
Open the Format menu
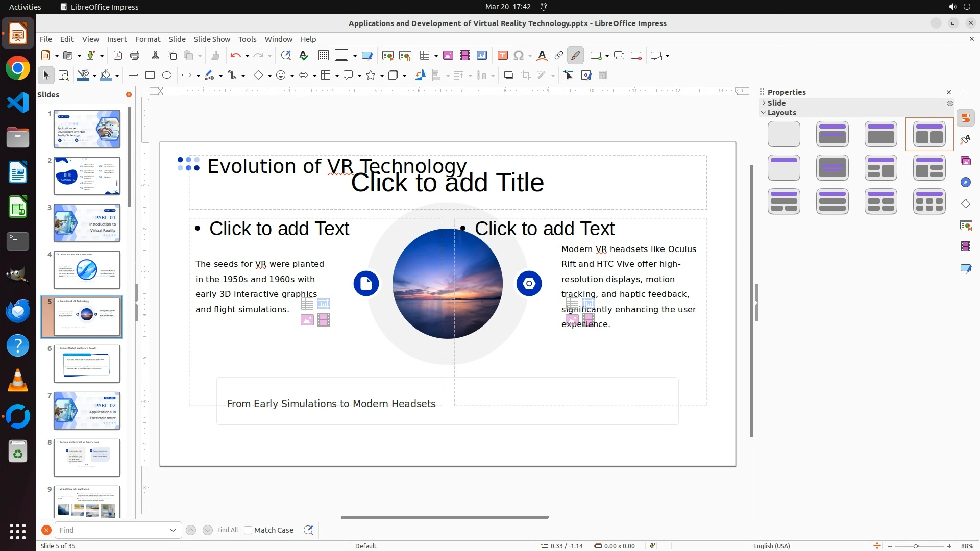coord(148,39)
